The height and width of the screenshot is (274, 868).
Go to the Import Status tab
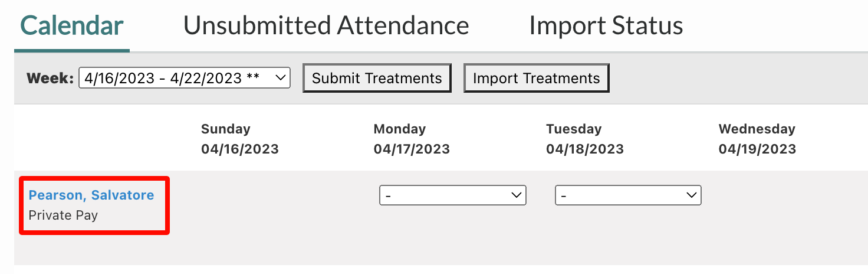click(x=606, y=25)
